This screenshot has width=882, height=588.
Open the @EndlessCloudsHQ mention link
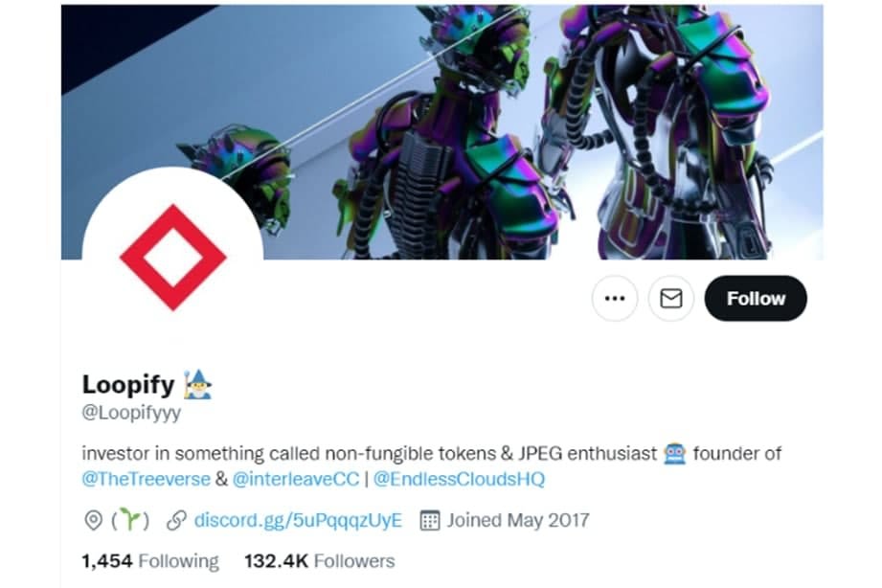(459, 479)
